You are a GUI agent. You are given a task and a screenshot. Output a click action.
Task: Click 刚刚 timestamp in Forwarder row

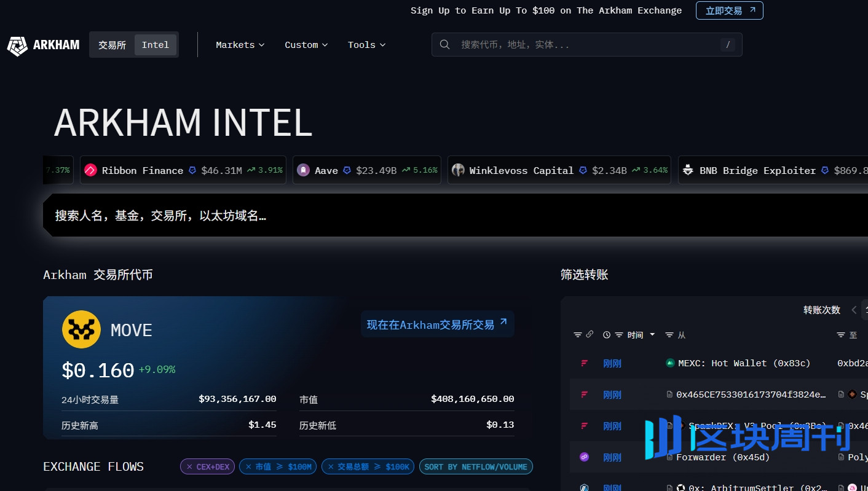click(612, 457)
